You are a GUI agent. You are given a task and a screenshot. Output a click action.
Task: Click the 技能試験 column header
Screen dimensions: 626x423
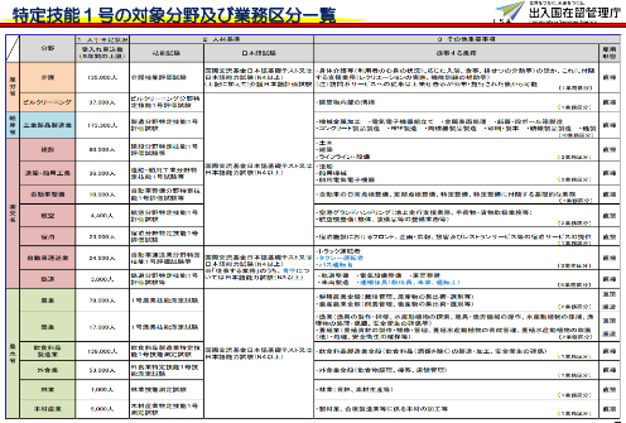click(x=166, y=53)
